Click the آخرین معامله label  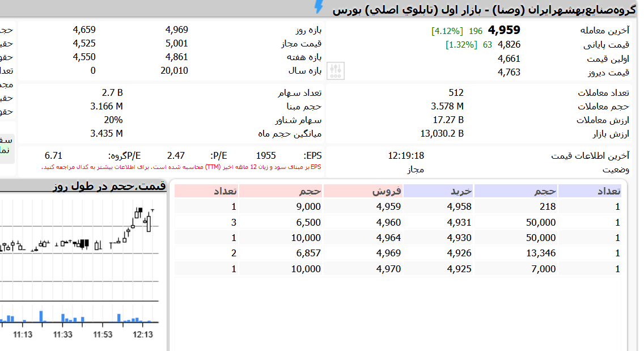point(604,31)
